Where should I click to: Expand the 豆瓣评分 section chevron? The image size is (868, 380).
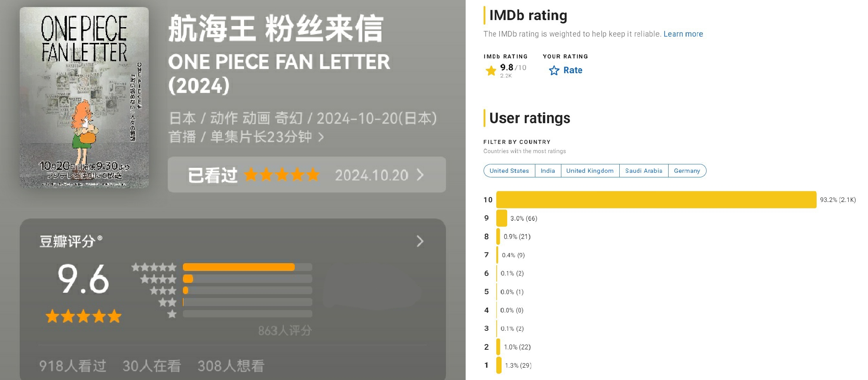(x=420, y=241)
